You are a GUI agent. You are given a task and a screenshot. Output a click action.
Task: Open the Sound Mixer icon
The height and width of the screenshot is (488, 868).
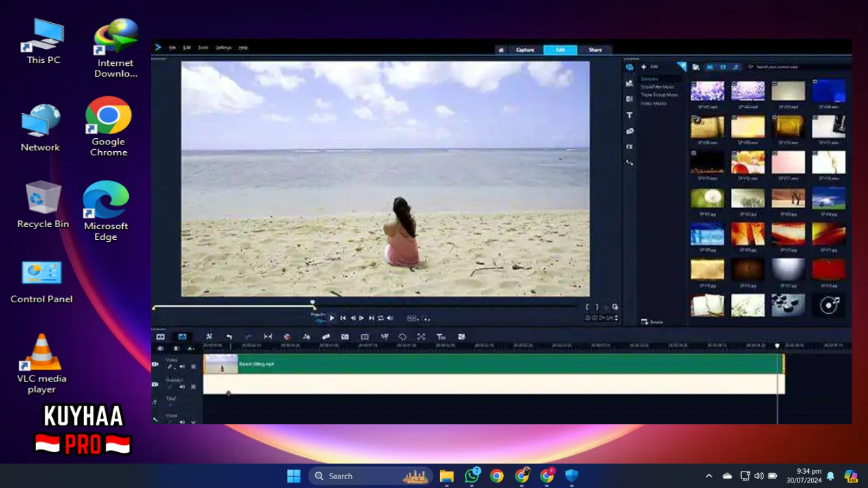[x=307, y=337]
